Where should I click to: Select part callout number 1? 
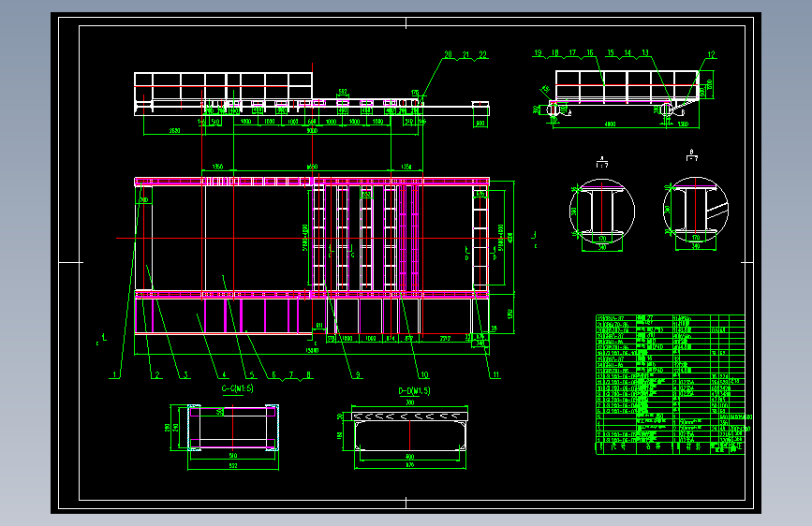coord(115,374)
